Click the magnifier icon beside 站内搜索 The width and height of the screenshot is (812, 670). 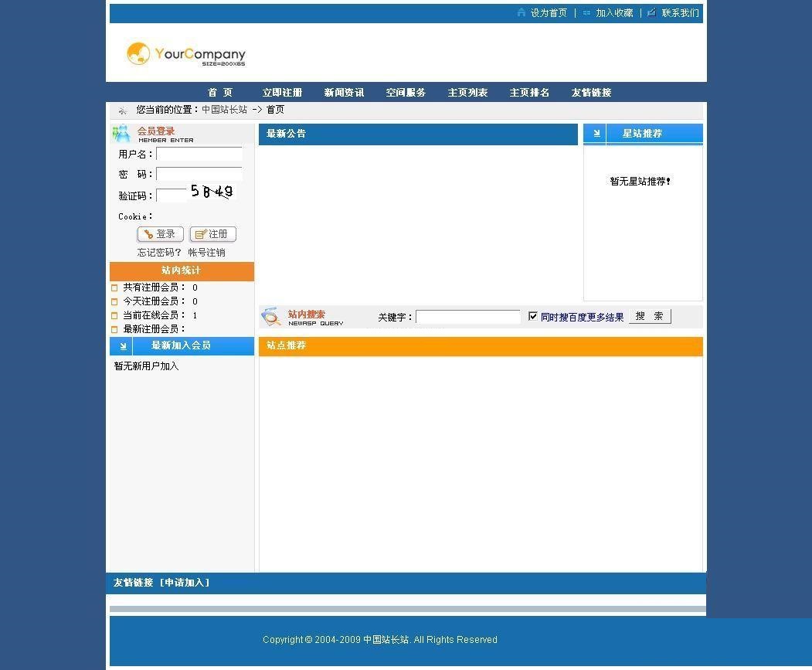pos(271,317)
